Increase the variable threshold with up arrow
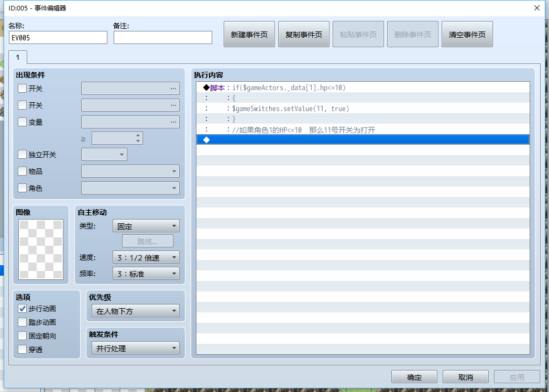Image resolution: width=549 pixels, height=392 pixels. click(138, 135)
